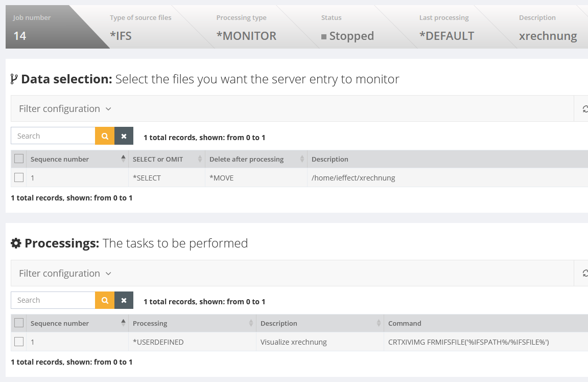Click the Data selection search magnifier button
588x382 pixels.
point(105,136)
